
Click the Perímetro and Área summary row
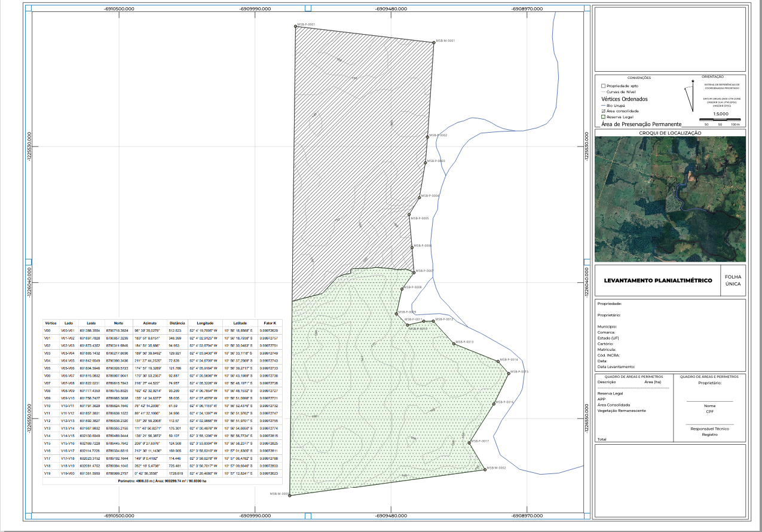coord(162,480)
